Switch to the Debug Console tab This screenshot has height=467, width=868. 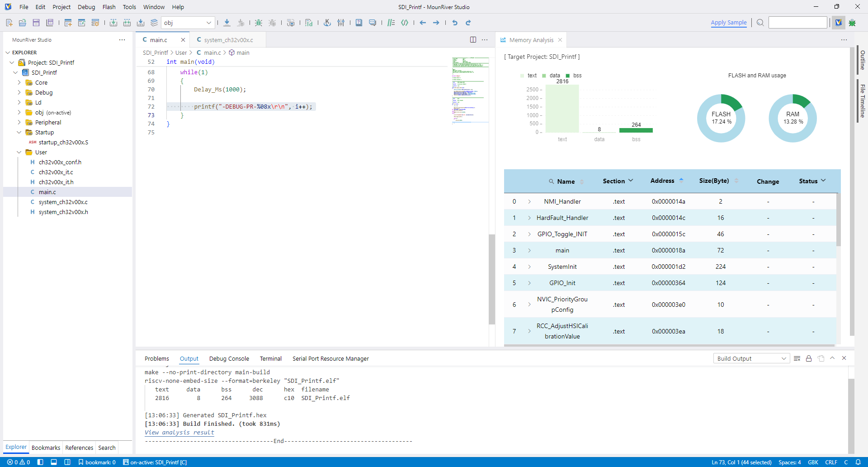(229, 358)
